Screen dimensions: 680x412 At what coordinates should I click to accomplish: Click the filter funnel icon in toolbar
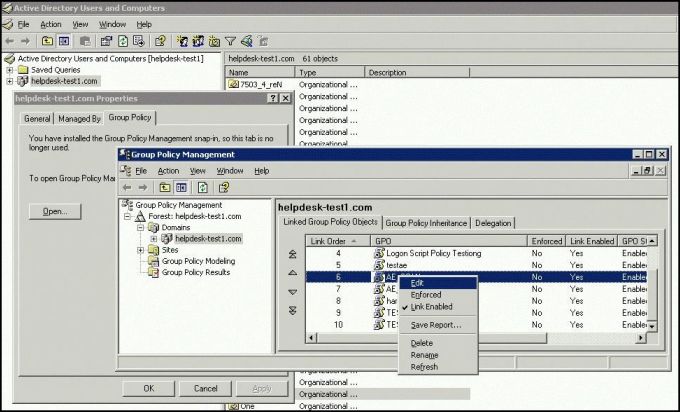(x=230, y=41)
